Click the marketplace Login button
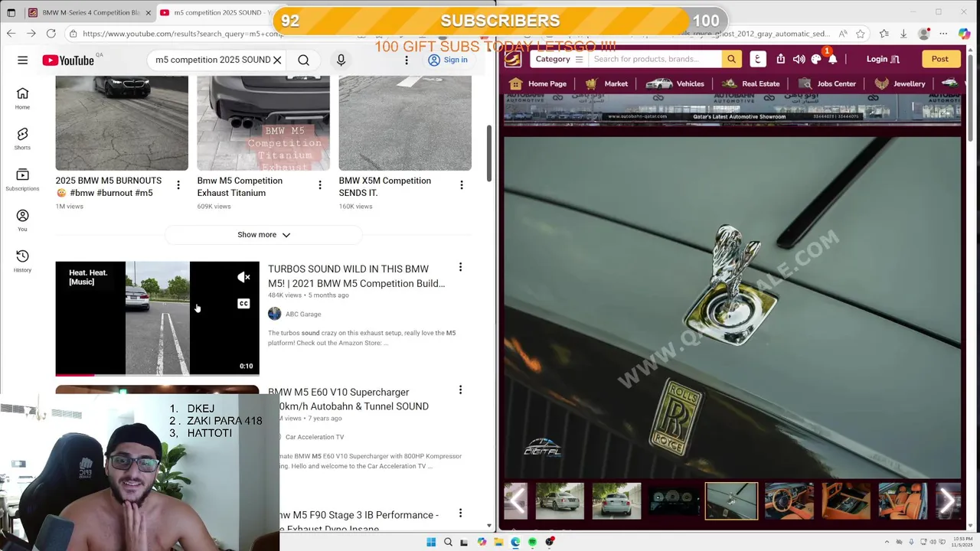 (x=883, y=59)
